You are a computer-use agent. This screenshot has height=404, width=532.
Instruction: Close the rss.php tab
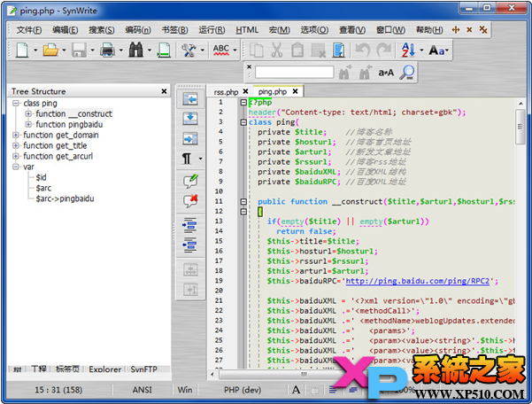(x=246, y=91)
